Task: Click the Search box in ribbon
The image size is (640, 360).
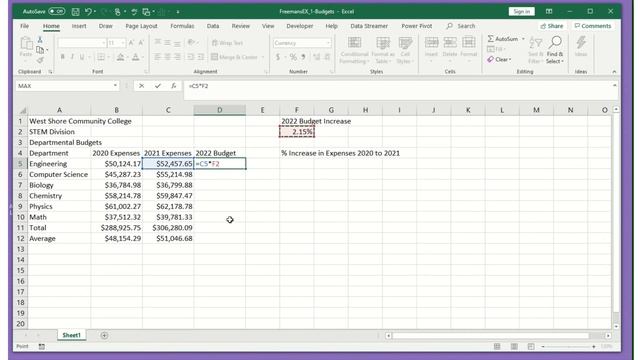Action: [x=461, y=26]
